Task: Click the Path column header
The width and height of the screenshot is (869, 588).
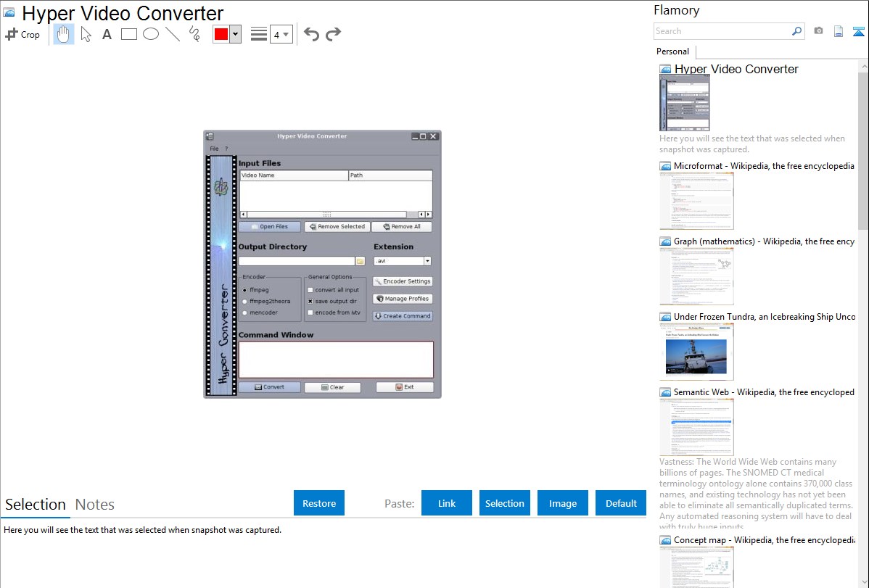Action: tap(391, 175)
